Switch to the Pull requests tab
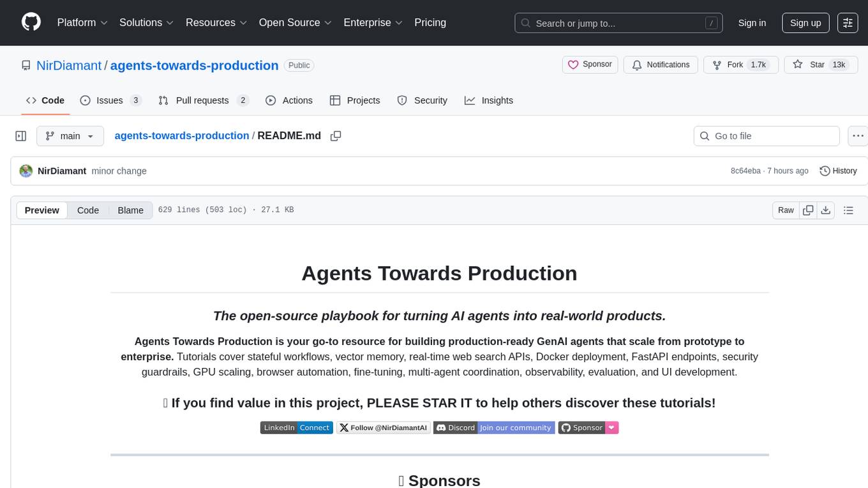The width and height of the screenshot is (868, 488). click(202, 100)
